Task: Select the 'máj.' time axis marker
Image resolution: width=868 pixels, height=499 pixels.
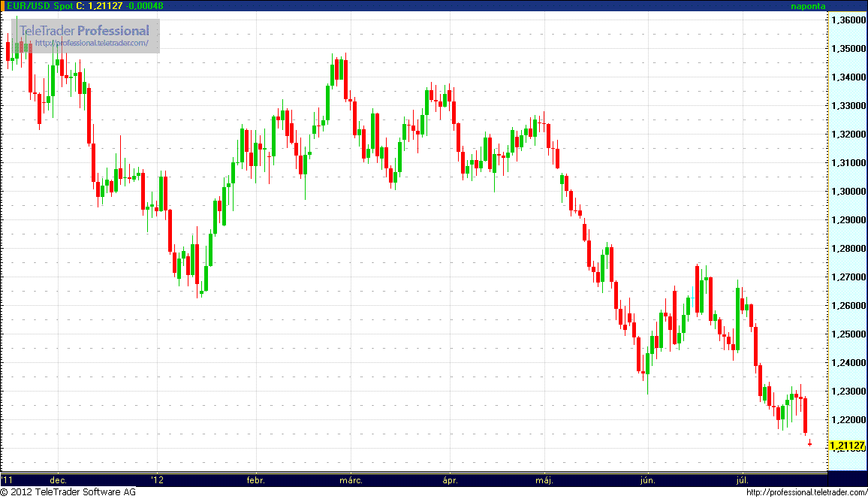Action: [544, 479]
